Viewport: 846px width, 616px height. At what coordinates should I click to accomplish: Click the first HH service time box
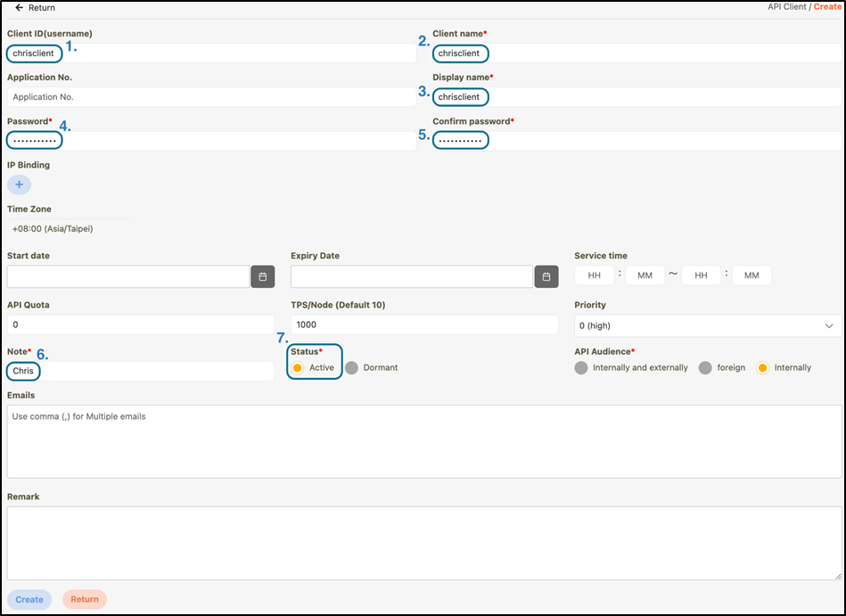click(x=595, y=275)
